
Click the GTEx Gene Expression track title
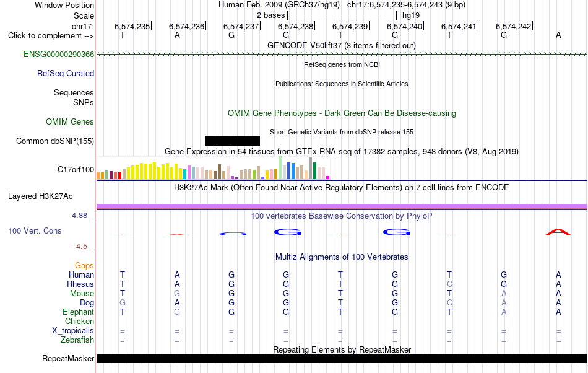click(x=342, y=152)
